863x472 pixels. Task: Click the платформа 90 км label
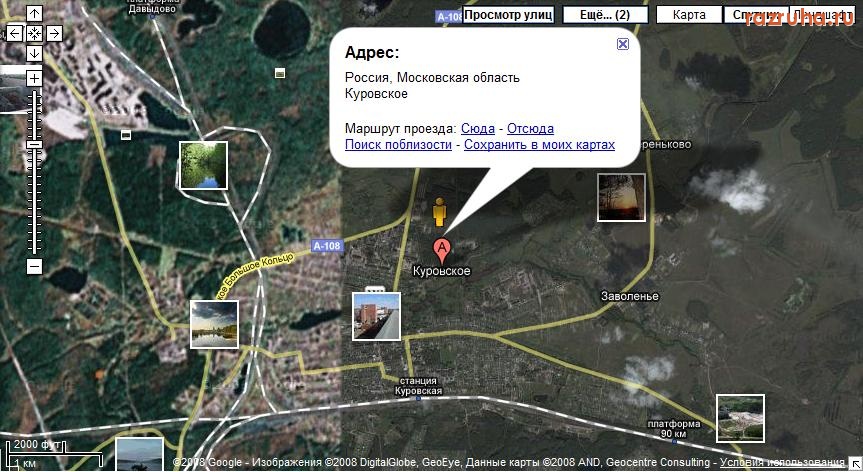tap(674, 429)
